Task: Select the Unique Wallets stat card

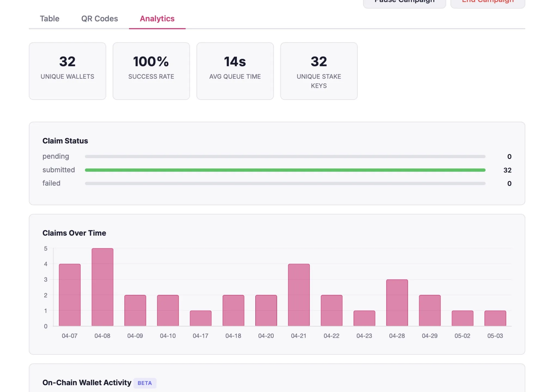Action: [68, 71]
